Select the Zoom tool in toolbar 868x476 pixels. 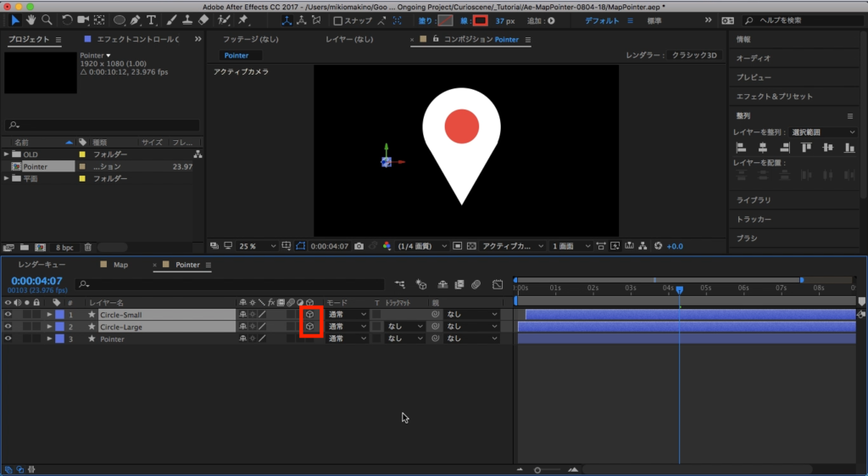(47, 20)
